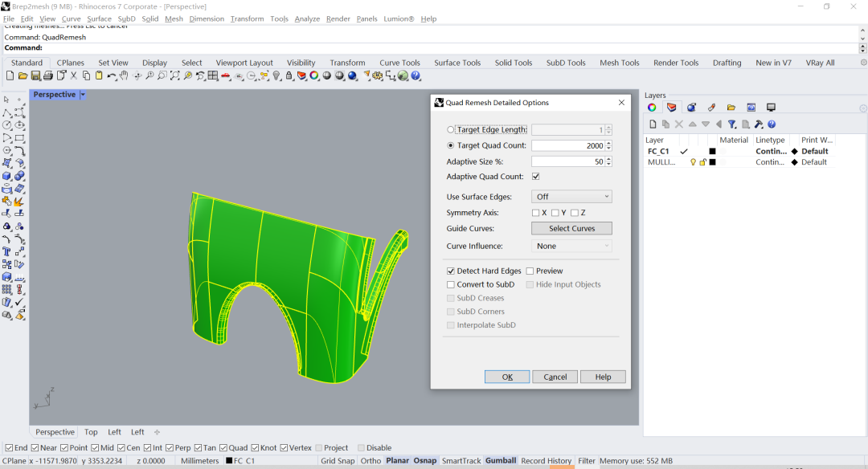868x469 pixels.
Task: Switch to the SubD Tools tab
Action: click(566, 63)
